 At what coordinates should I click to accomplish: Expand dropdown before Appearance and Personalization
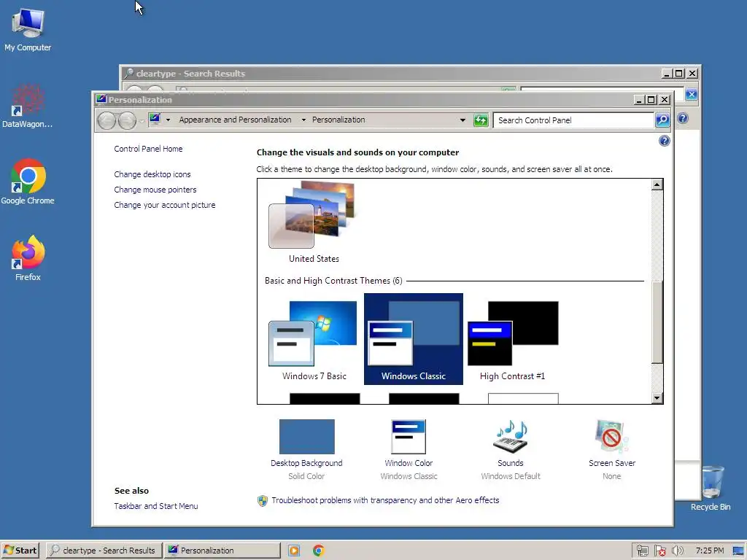[169, 120]
